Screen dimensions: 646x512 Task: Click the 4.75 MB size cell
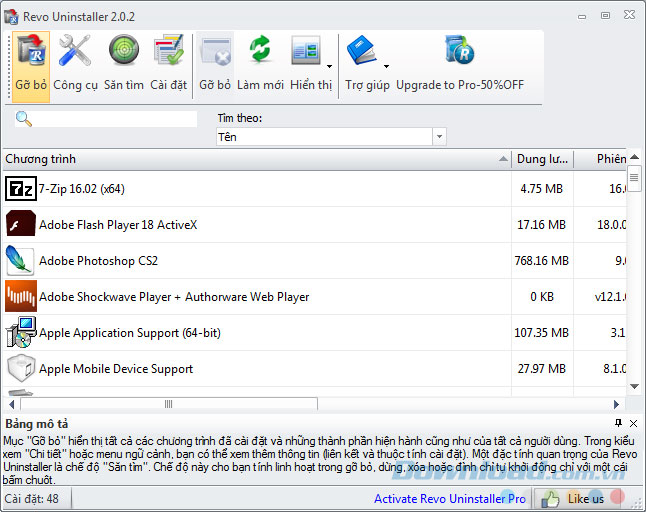pos(541,189)
